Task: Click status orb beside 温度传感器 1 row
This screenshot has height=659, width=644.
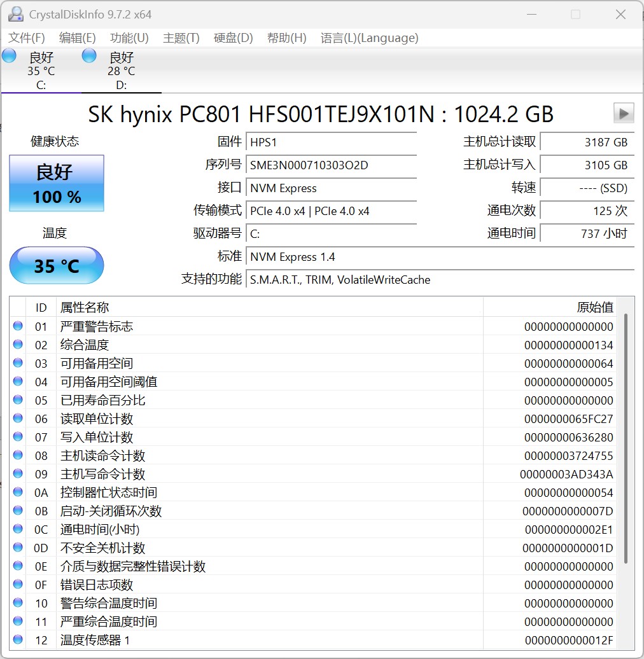Action: [18, 640]
